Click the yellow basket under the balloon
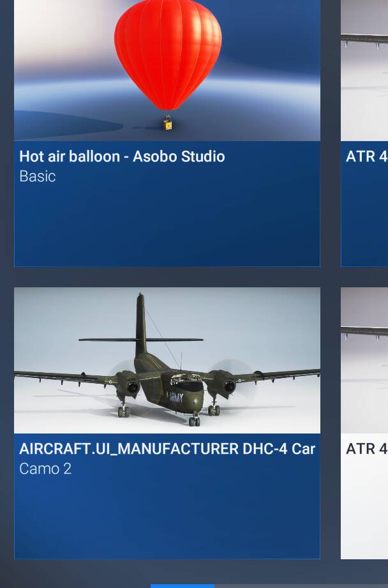The height and width of the screenshot is (588, 388). click(x=168, y=123)
